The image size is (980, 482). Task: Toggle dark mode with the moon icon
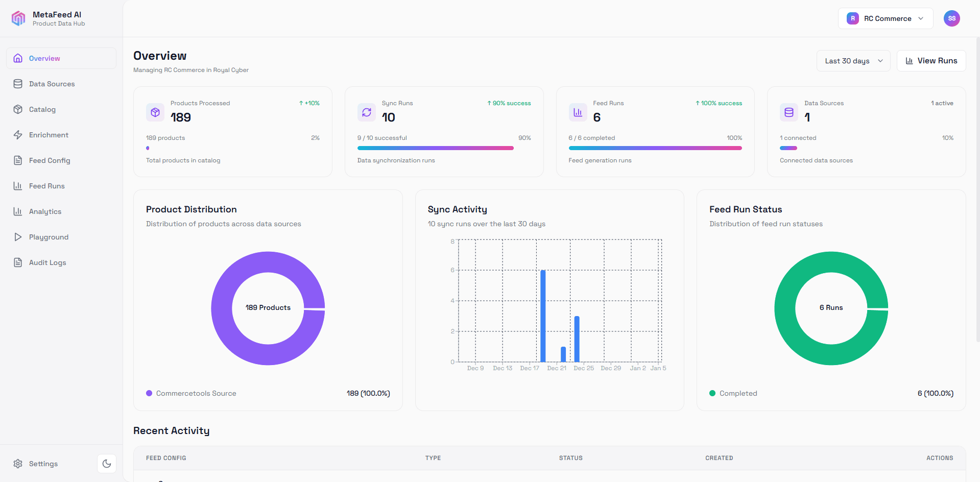(106, 464)
